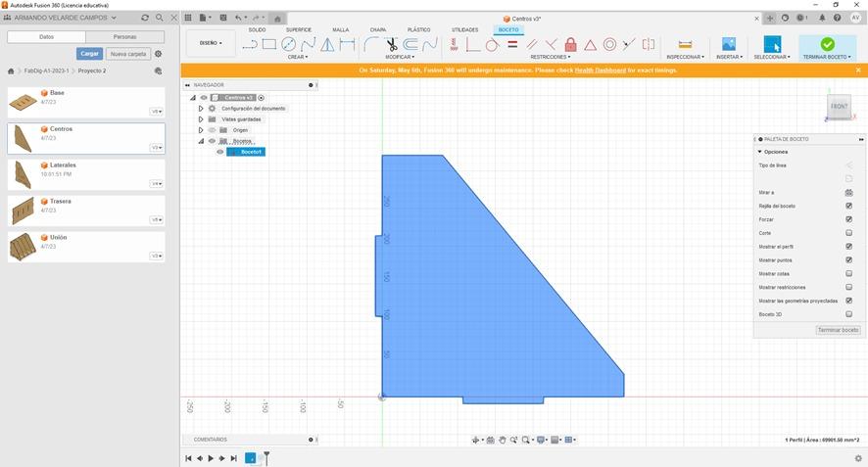
Task: Apply the Tangent constraint
Action: click(x=492, y=44)
